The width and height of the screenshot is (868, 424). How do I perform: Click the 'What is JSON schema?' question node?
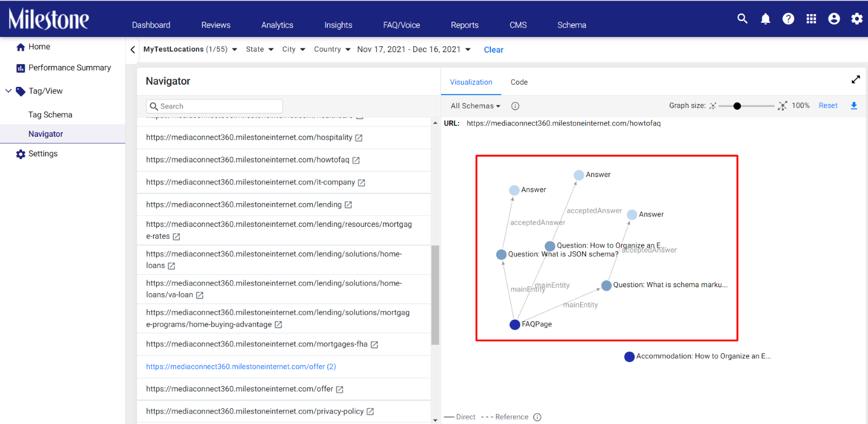coord(501,255)
